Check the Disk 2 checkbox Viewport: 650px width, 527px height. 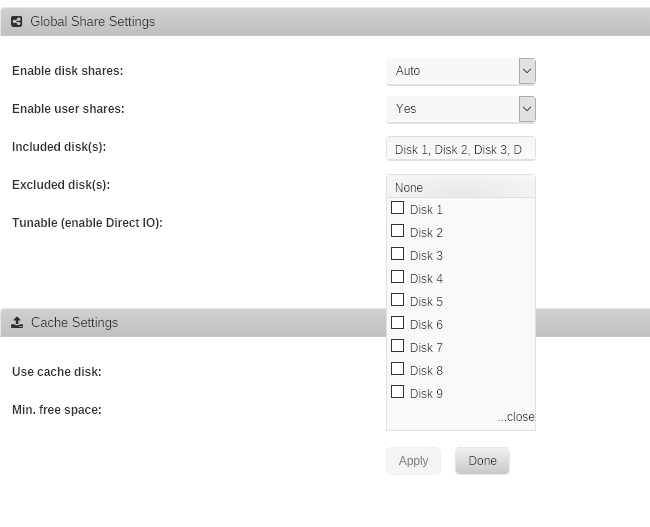click(x=398, y=231)
